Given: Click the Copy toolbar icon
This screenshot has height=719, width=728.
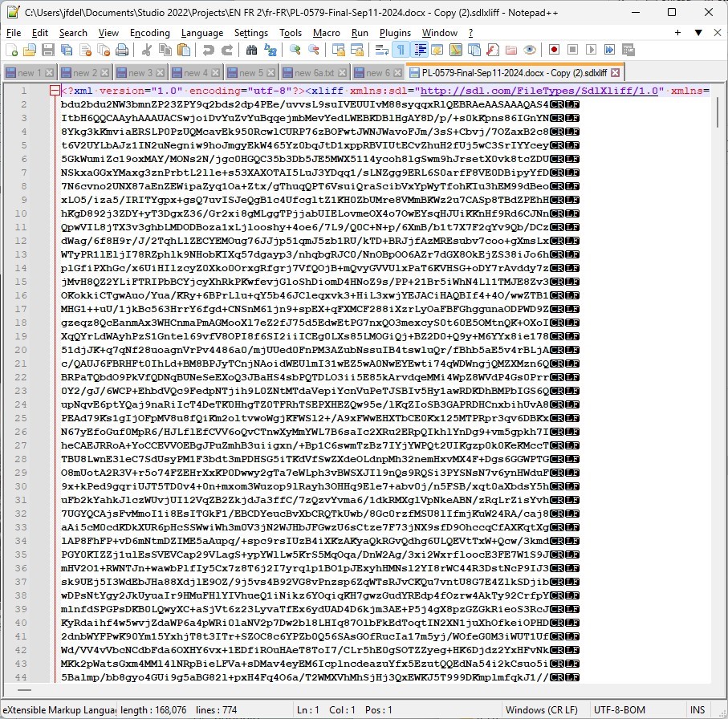Looking at the screenshot, I should (165, 50).
